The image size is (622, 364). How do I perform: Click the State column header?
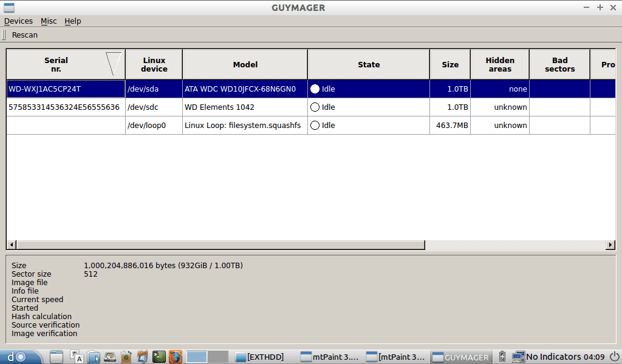click(369, 64)
